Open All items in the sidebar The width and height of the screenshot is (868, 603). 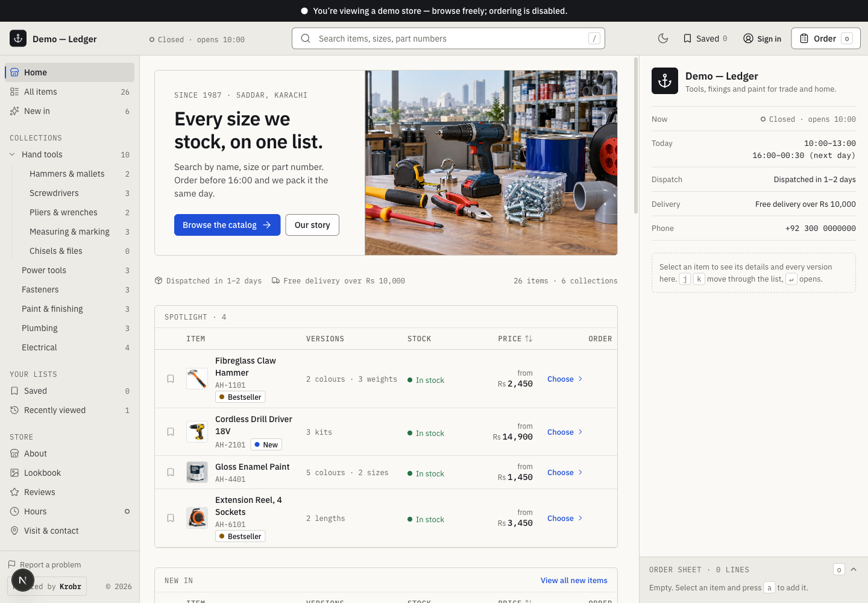pyautogui.click(x=70, y=92)
